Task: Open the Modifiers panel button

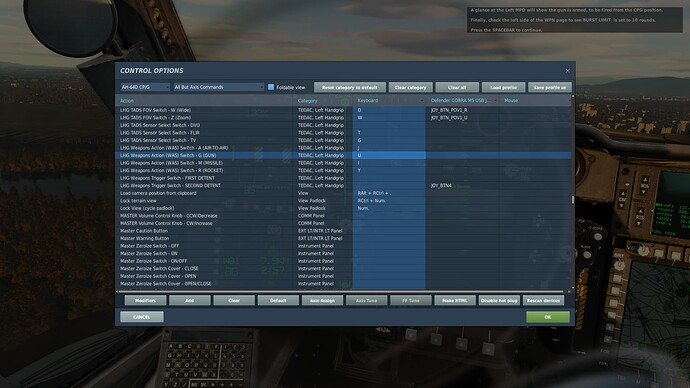Action: tap(145, 300)
